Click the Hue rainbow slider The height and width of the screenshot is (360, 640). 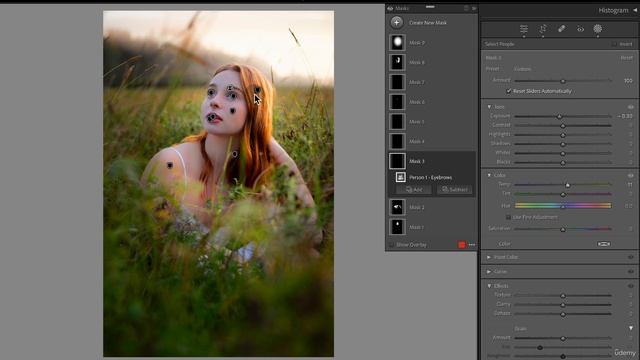point(563,206)
